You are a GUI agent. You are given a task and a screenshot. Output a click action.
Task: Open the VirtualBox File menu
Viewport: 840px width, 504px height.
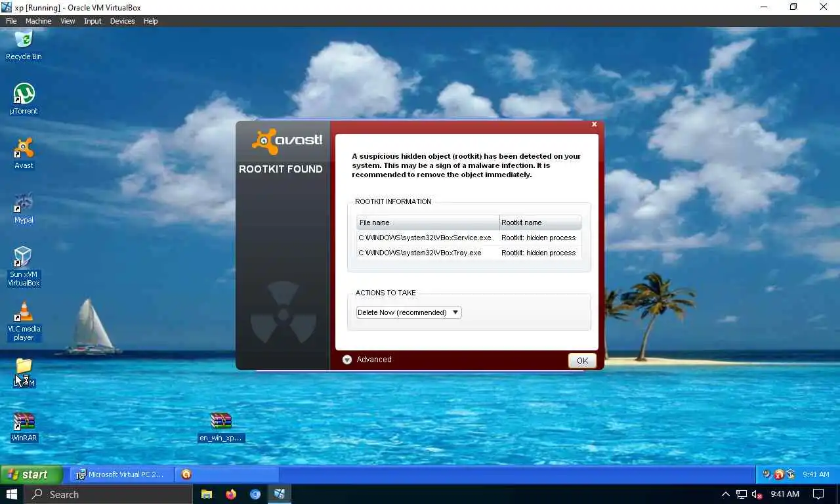11,21
